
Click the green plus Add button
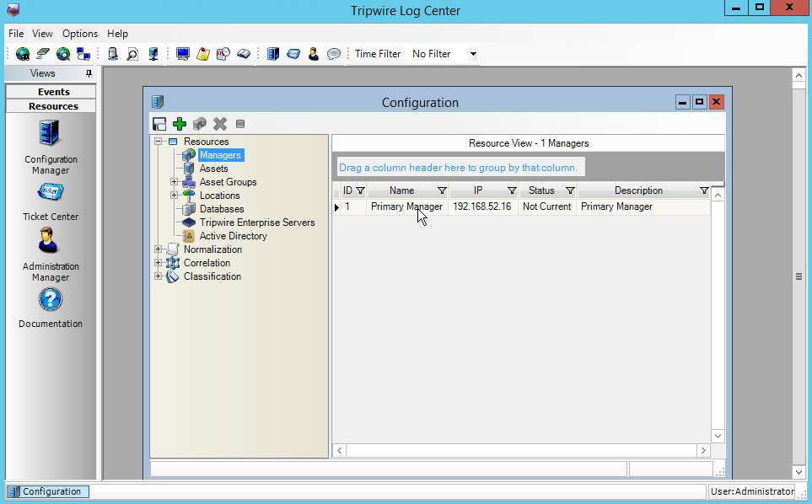180,124
